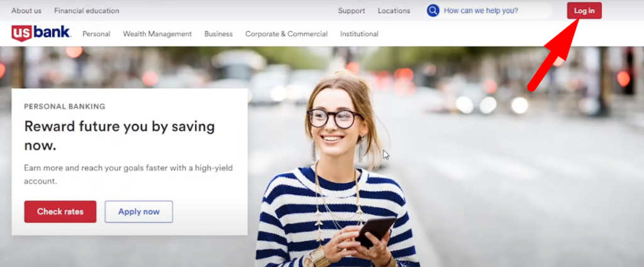The height and width of the screenshot is (267, 644).
Task: Open the Support page link
Action: 351,11
